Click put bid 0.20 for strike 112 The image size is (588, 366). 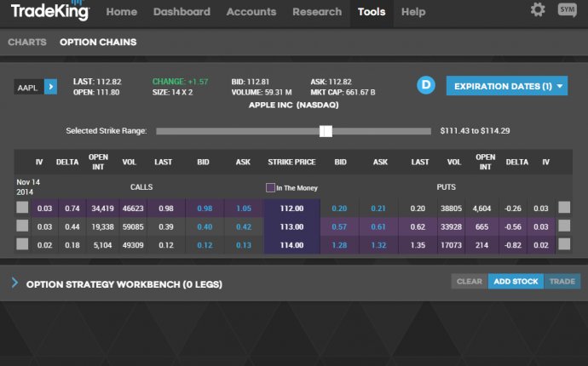tap(339, 209)
